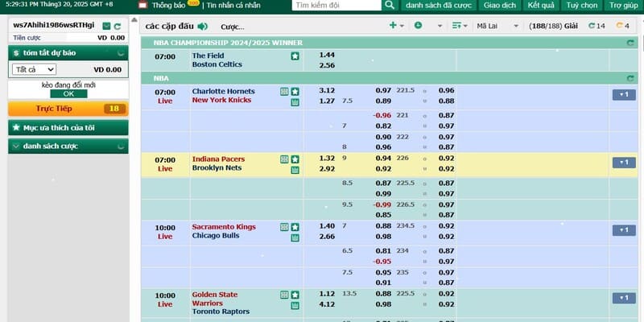Select The Field odds 1.44

(x=327, y=55)
